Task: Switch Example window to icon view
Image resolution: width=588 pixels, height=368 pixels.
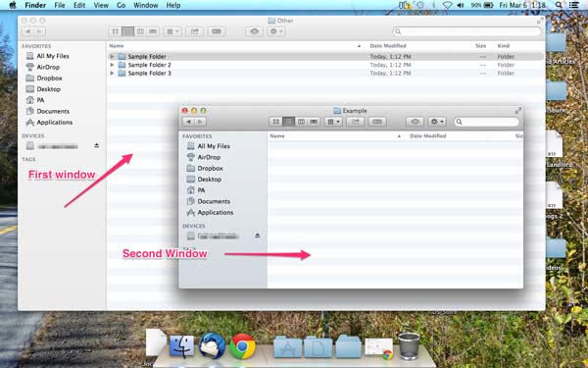Action: pyautogui.click(x=275, y=122)
